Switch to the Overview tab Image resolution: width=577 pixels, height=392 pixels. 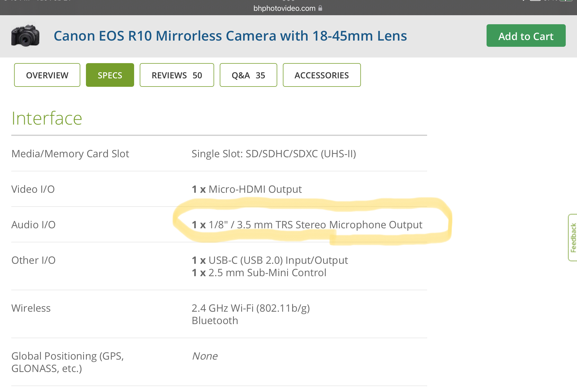point(47,75)
